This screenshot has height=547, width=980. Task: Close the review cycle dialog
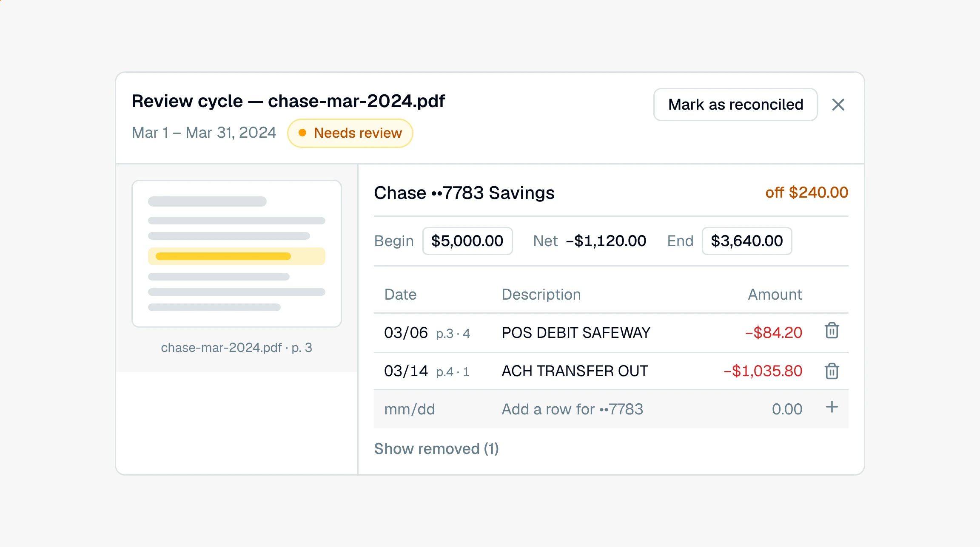point(838,105)
